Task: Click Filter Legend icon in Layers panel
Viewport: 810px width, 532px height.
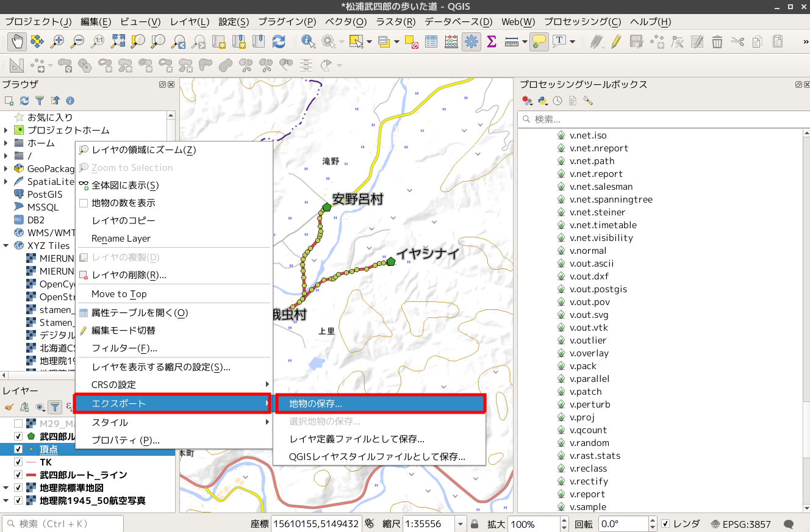Action: click(55, 406)
